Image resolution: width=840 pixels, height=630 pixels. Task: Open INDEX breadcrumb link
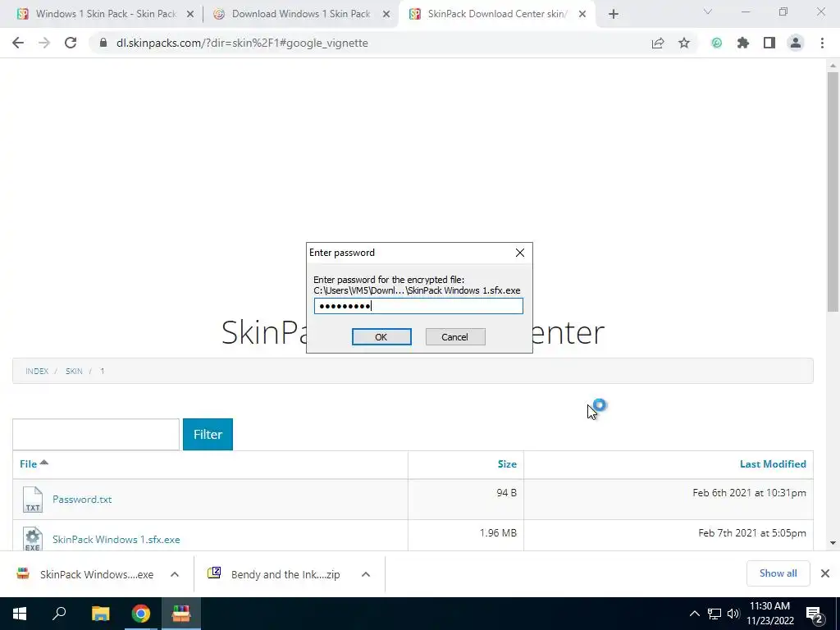[37, 372]
